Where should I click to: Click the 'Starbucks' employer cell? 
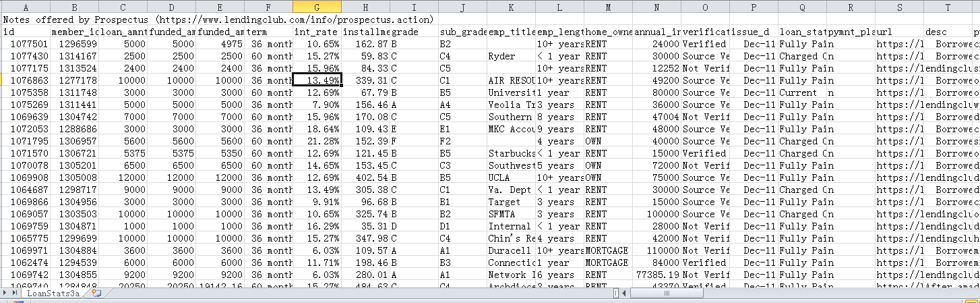(x=511, y=153)
